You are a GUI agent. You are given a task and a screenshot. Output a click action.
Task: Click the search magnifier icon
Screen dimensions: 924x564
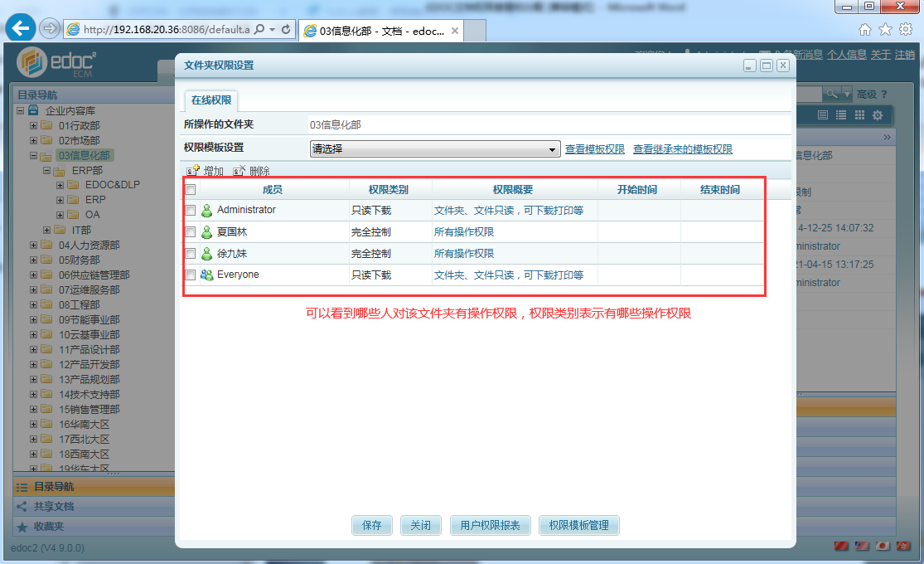click(833, 94)
